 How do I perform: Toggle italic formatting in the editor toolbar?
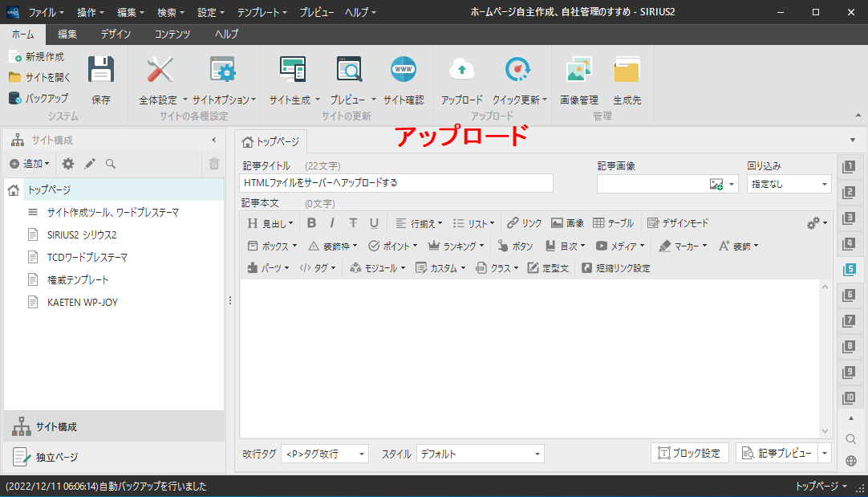tap(332, 223)
